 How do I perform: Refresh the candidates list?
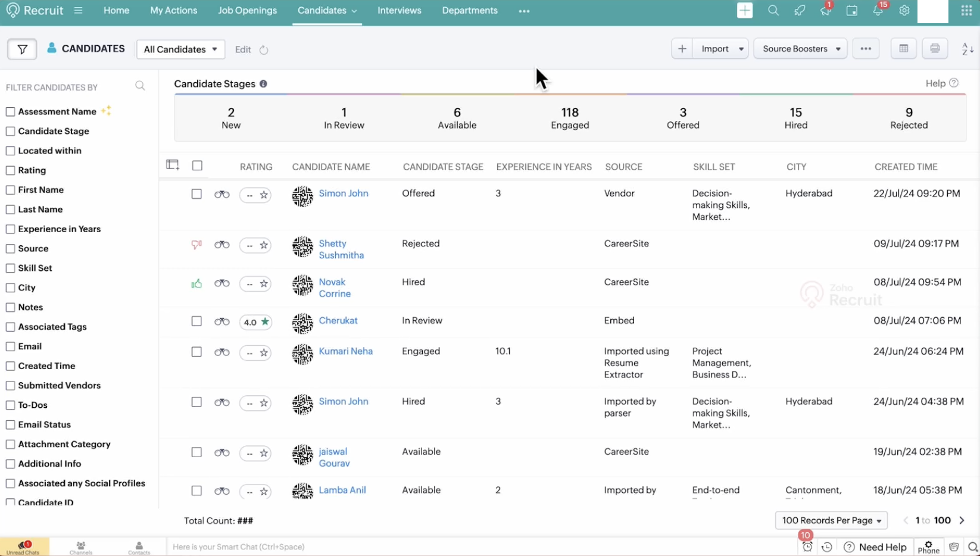click(x=264, y=50)
